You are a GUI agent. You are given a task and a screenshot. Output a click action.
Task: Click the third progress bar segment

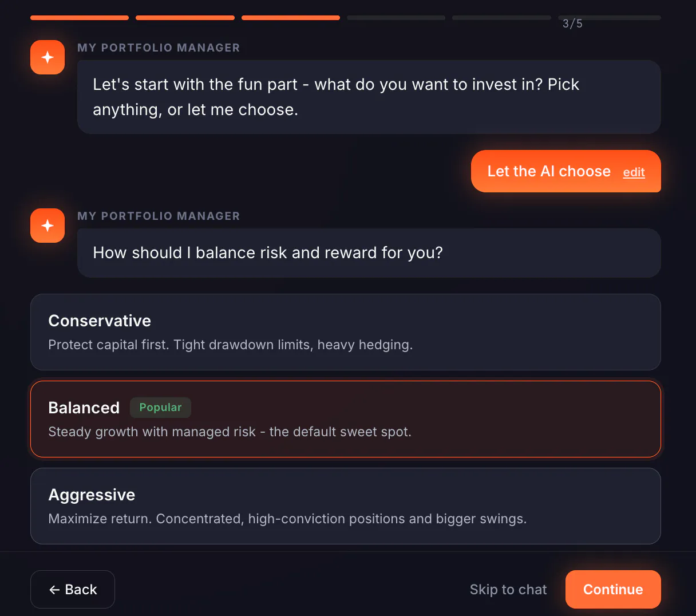coord(291,18)
